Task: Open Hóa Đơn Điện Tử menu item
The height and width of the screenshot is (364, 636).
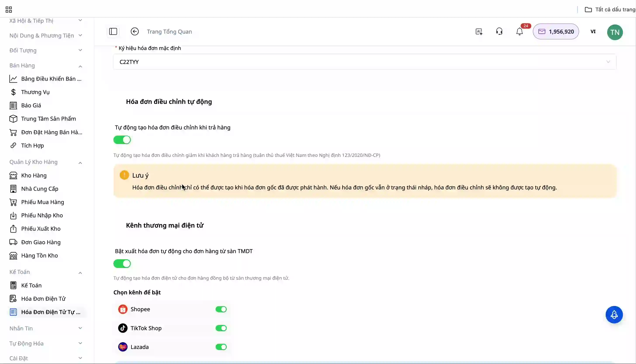Action: click(43, 299)
